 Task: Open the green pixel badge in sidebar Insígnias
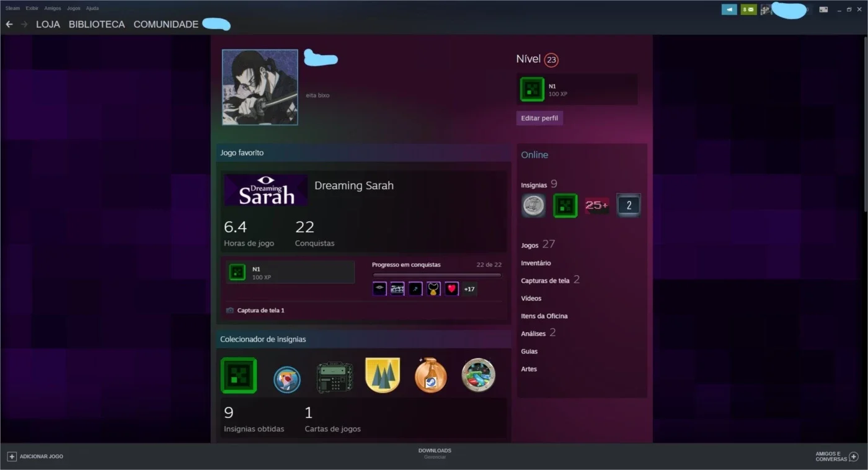point(565,205)
